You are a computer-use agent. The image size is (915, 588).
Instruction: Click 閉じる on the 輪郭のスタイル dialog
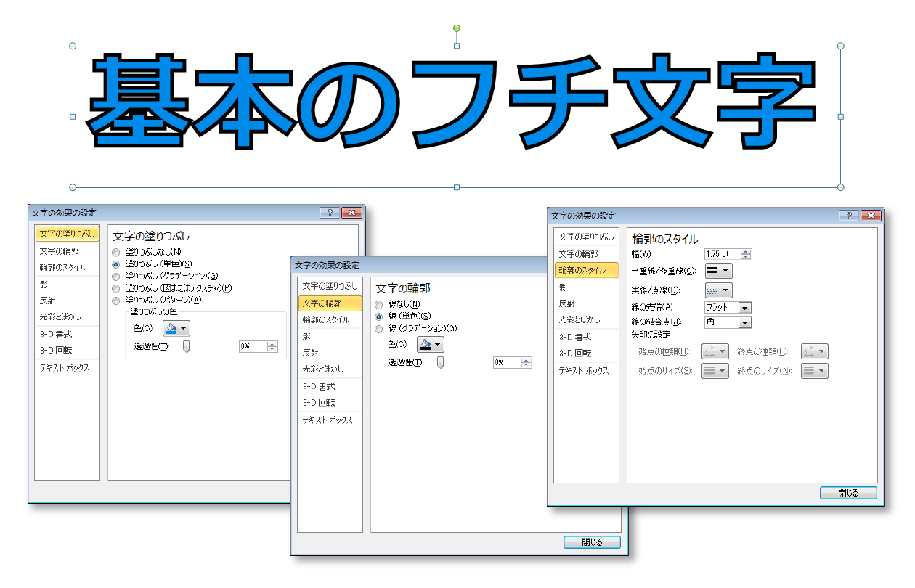(847, 492)
